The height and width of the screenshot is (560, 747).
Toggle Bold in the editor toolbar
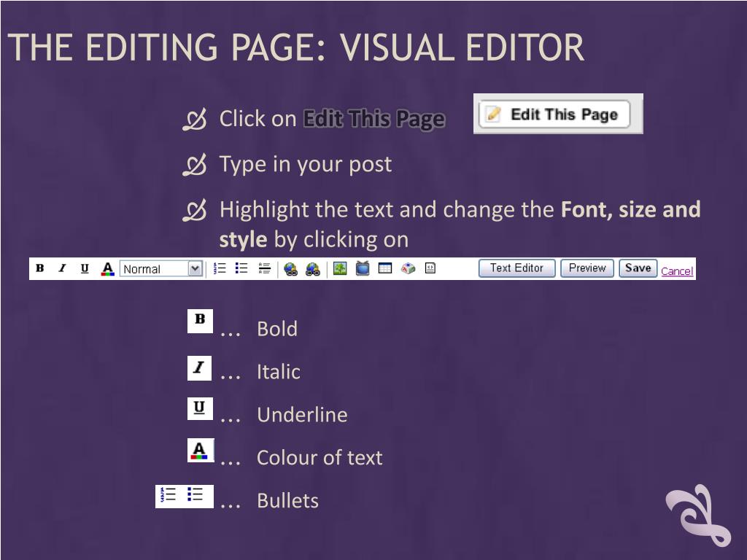coord(40,268)
